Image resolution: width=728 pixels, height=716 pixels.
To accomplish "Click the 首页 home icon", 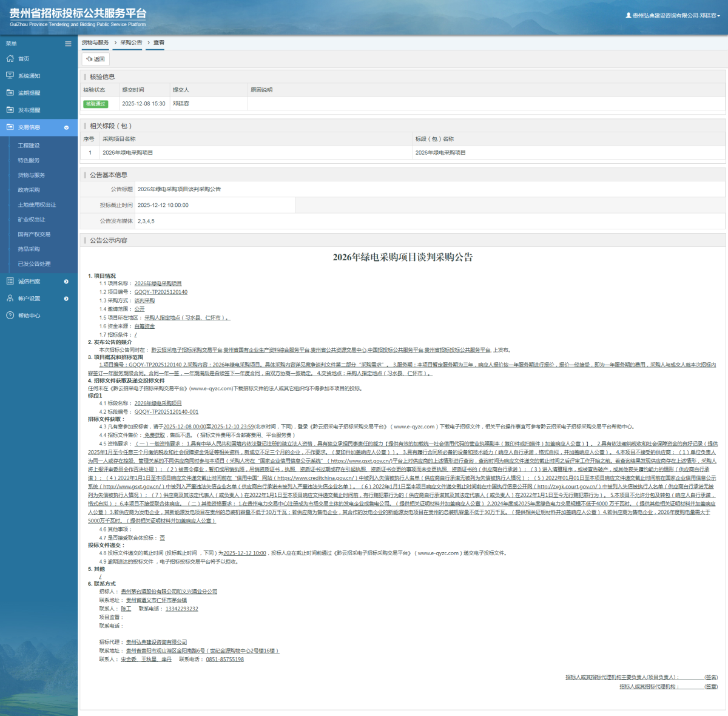I will point(10,59).
